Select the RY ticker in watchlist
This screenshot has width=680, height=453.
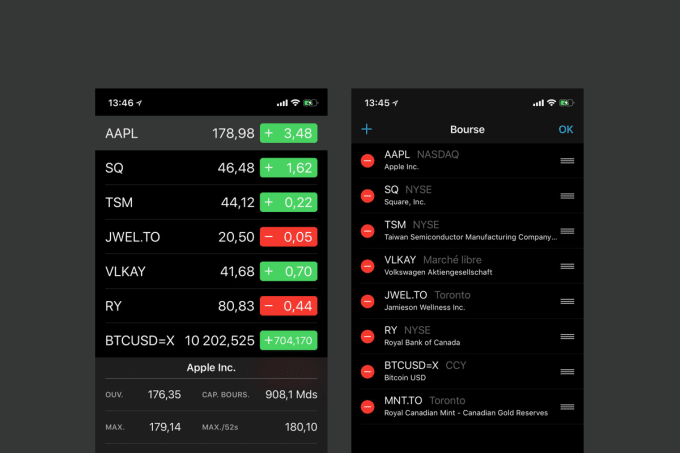tap(113, 306)
